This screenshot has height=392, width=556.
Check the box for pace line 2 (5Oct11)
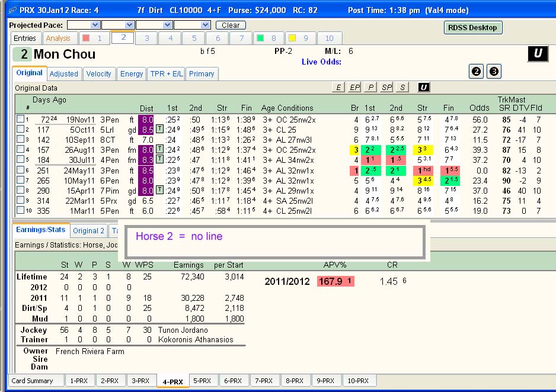click(20, 129)
